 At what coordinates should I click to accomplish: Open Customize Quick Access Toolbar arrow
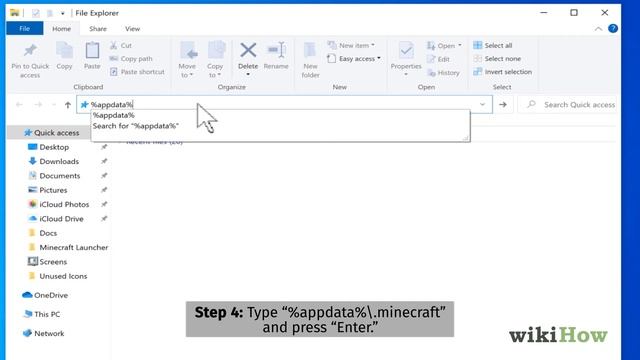click(x=62, y=13)
